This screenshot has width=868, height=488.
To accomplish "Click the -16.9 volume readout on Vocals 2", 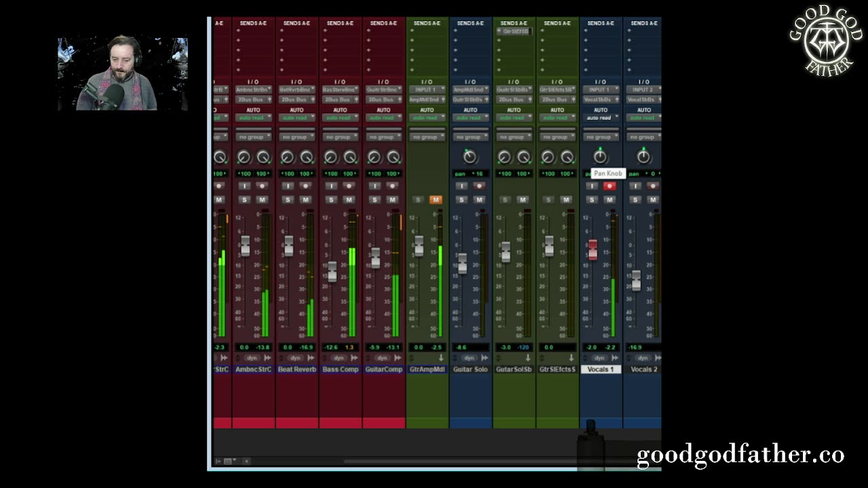I will click(635, 347).
